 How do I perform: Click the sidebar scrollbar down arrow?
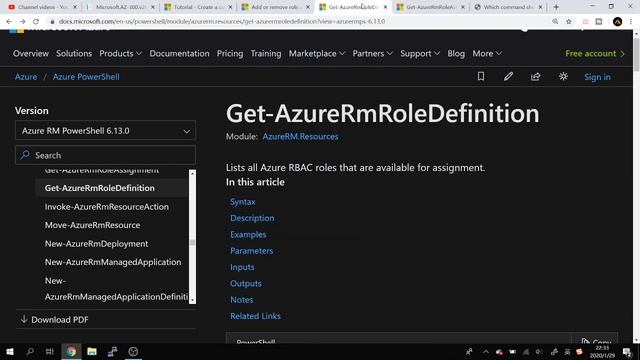[x=192, y=300]
